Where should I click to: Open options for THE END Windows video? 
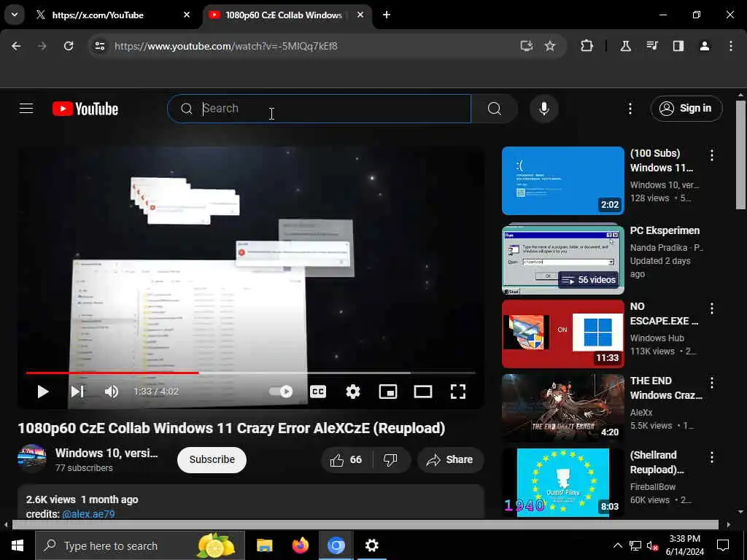(x=712, y=382)
